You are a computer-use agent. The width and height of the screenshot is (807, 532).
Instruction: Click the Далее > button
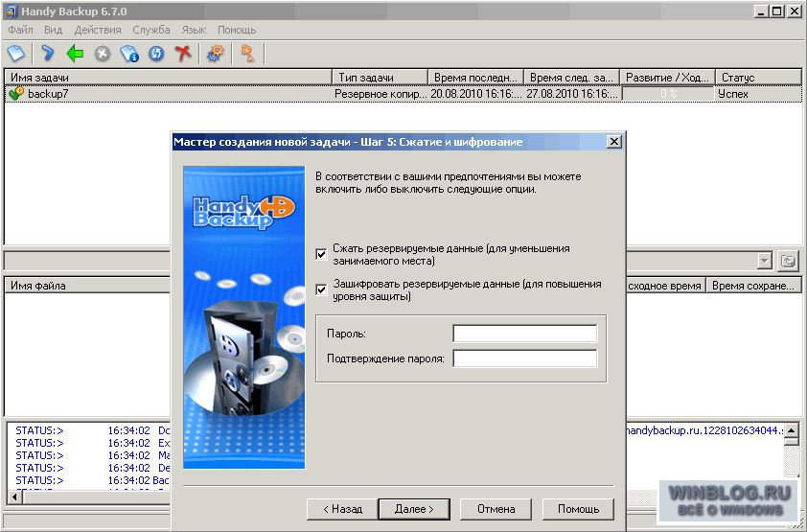(x=414, y=509)
